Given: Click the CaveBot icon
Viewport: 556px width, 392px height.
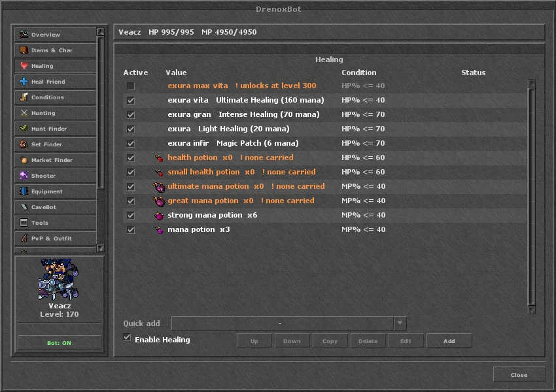Looking at the screenshot, I should pos(24,207).
